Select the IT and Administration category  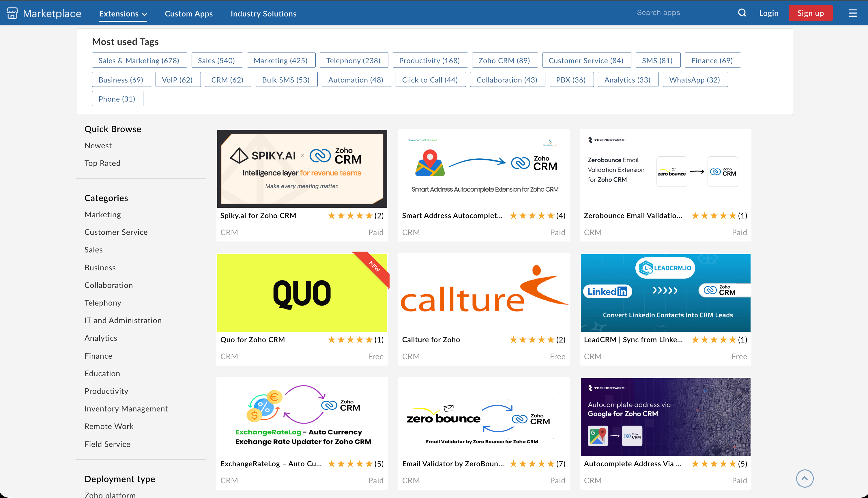click(x=123, y=321)
